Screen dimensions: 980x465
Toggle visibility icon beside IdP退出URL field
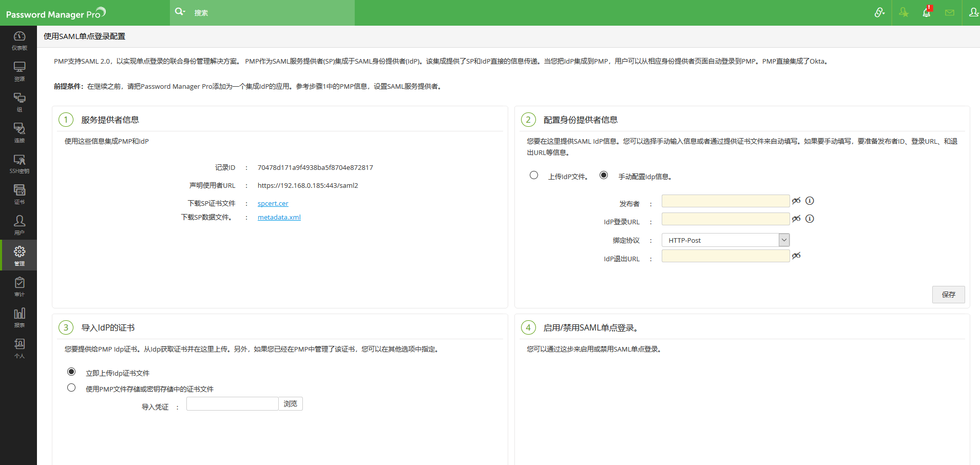click(796, 256)
